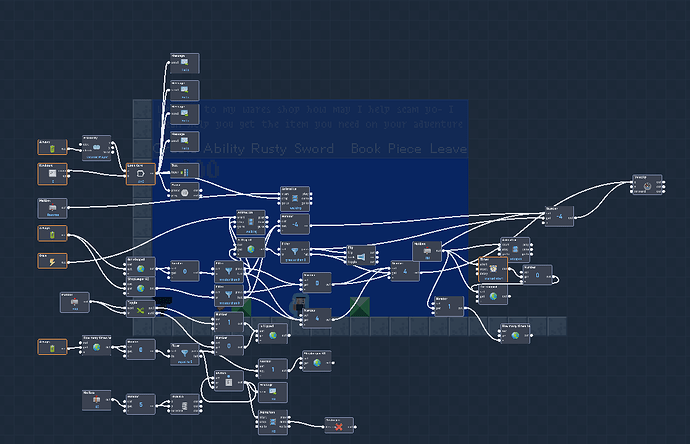
Task: Click the Velocity node at far right
Action: click(x=647, y=184)
